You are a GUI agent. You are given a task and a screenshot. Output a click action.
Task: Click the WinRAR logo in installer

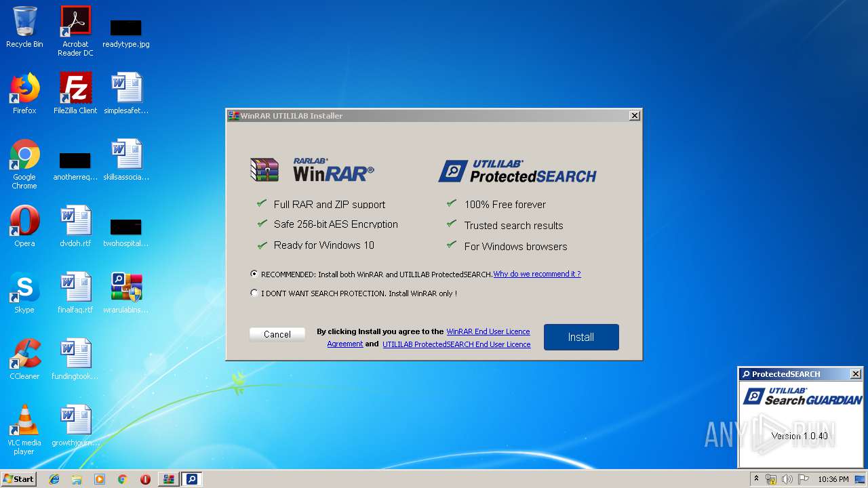tap(312, 169)
